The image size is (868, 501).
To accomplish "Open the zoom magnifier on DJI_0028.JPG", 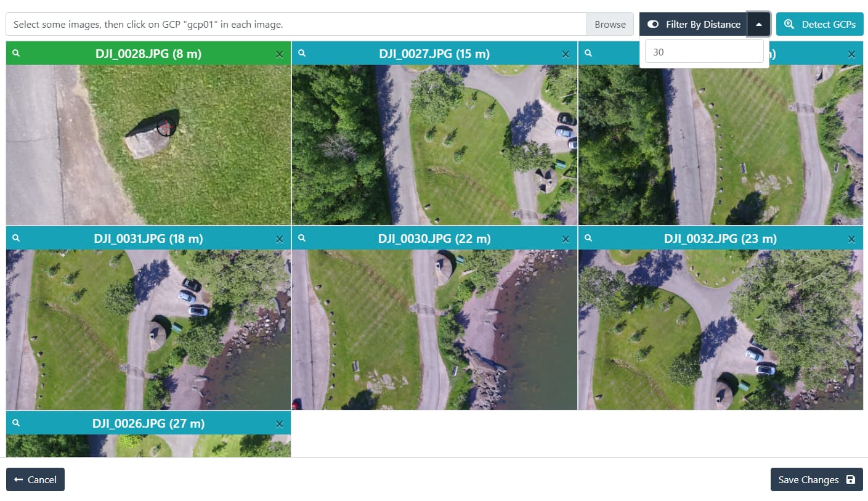I will [x=16, y=54].
